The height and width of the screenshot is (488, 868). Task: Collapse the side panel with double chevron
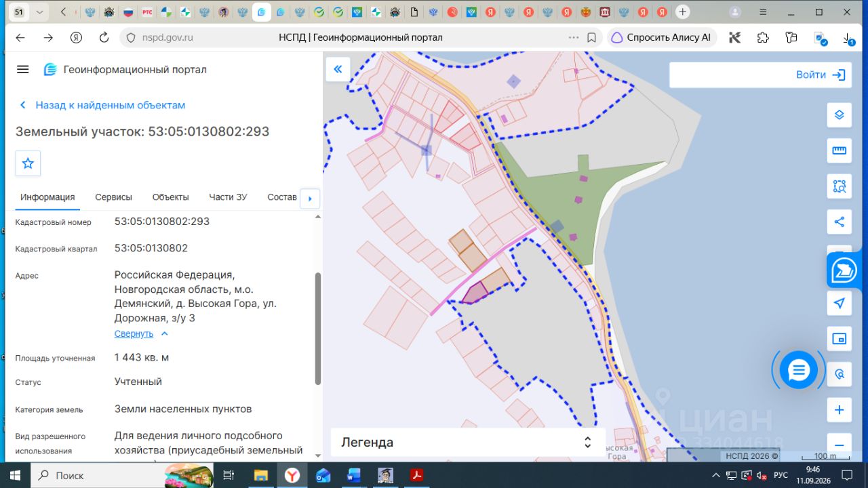tap(338, 69)
